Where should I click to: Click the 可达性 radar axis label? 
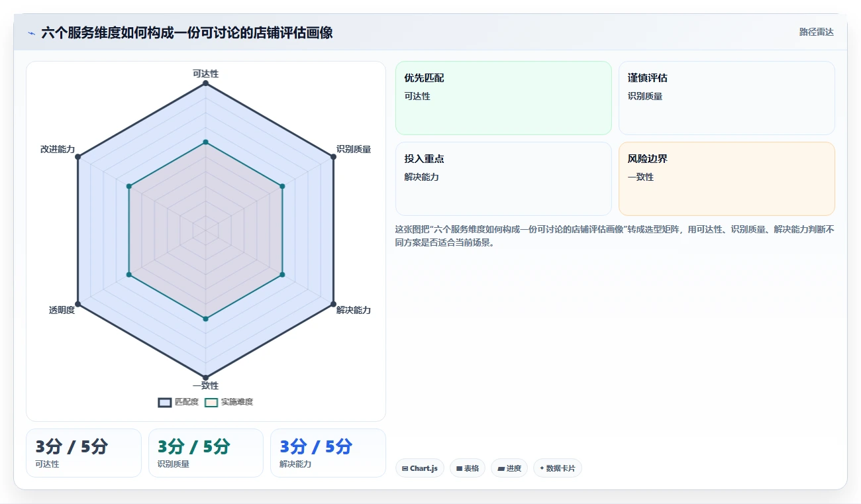[x=205, y=74]
